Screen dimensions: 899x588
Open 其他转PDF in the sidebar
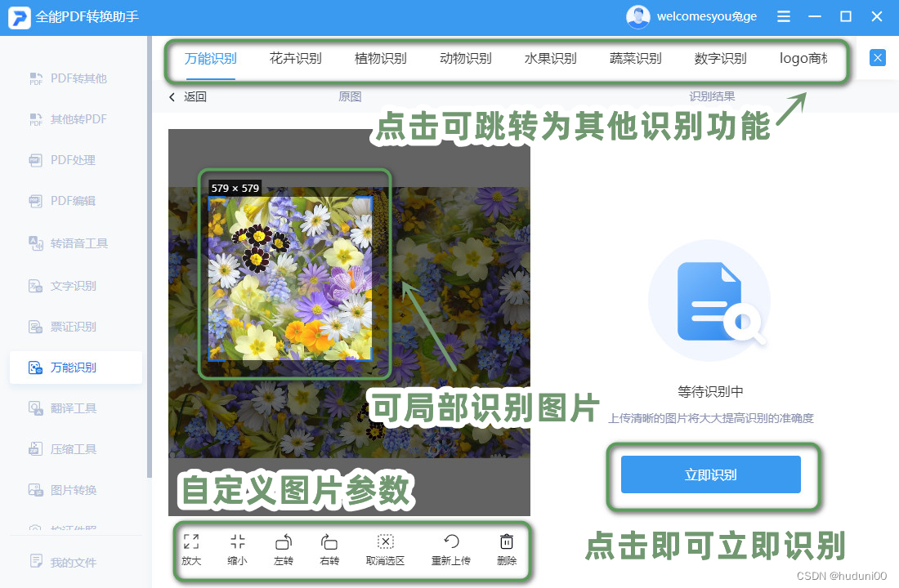[x=78, y=119]
